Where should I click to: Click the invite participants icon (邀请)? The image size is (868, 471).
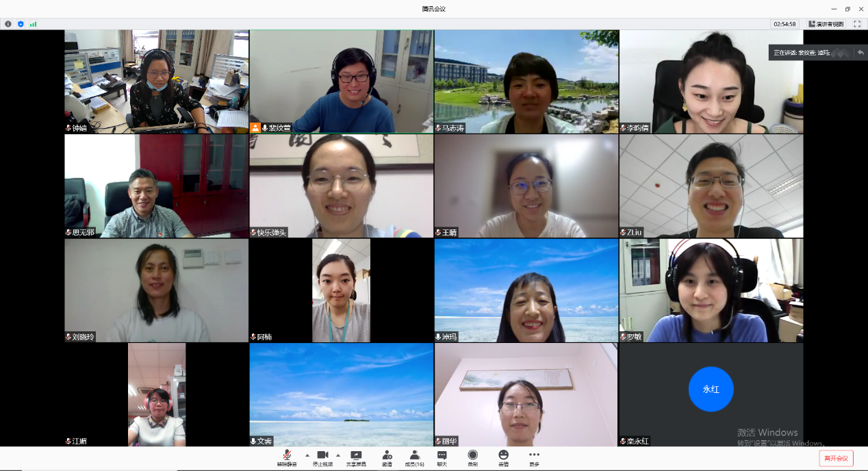387,457
